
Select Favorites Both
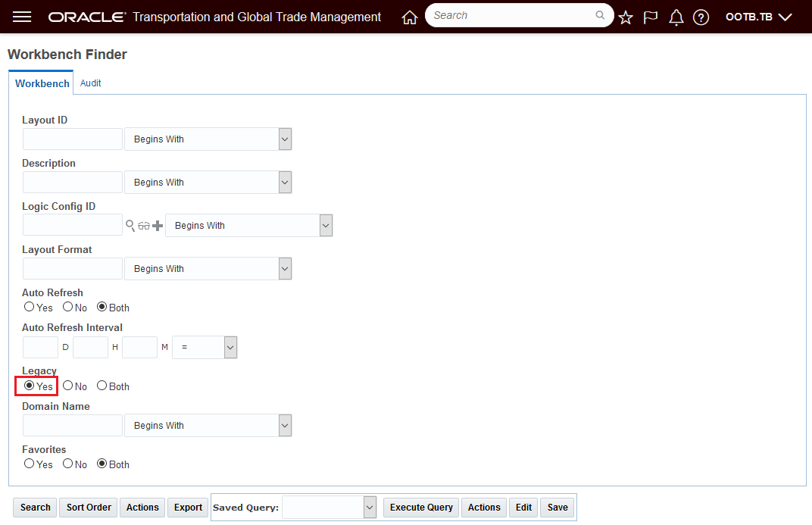coord(102,464)
